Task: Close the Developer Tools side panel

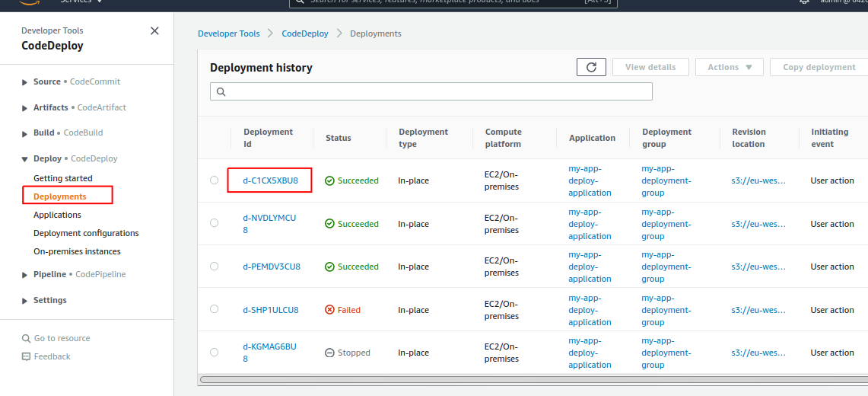Action: [x=155, y=31]
